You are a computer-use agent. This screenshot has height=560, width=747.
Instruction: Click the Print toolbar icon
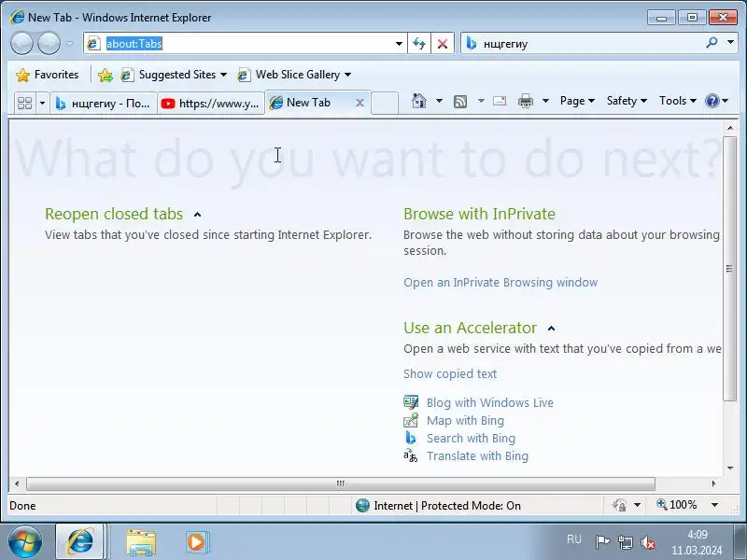point(526,101)
